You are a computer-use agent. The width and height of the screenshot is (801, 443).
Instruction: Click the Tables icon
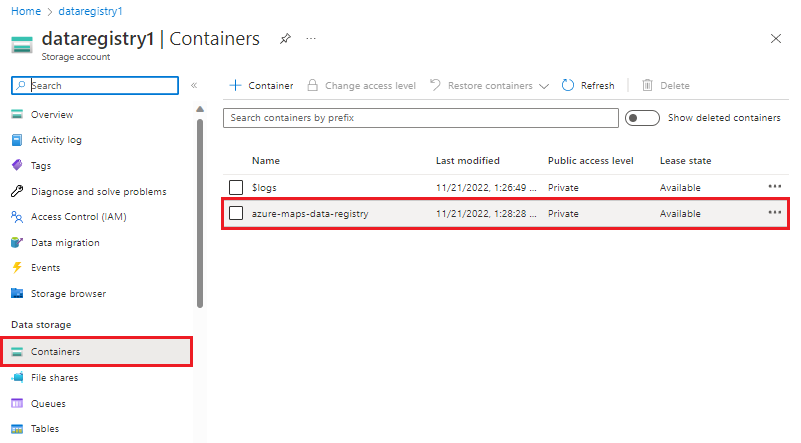click(17, 429)
